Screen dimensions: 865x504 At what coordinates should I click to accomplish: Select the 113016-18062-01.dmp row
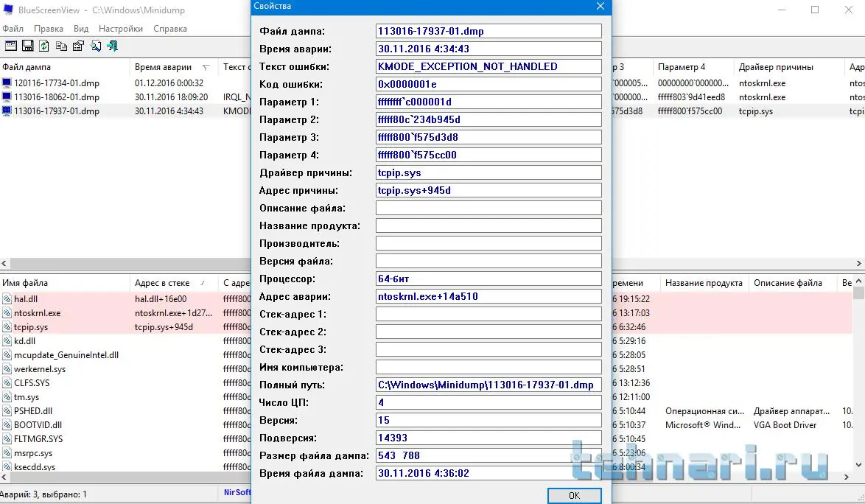pyautogui.click(x=57, y=97)
